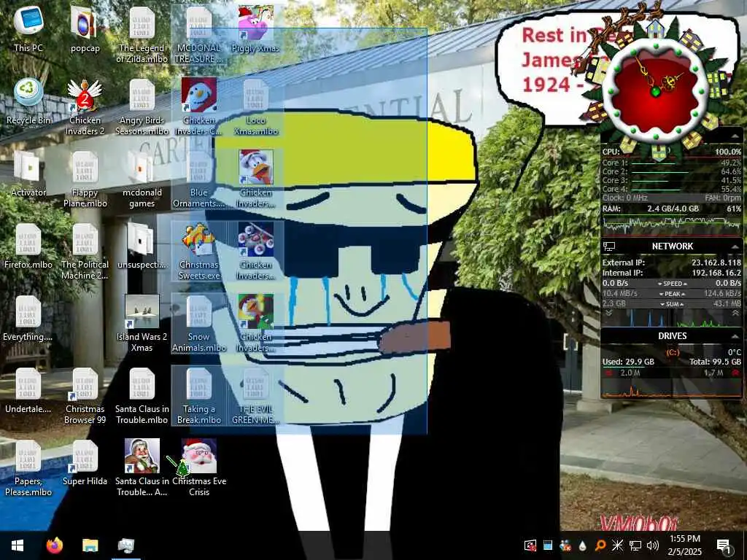Click the orange magnifier tray icon
The width and height of the screenshot is (747, 560).
tap(600, 545)
